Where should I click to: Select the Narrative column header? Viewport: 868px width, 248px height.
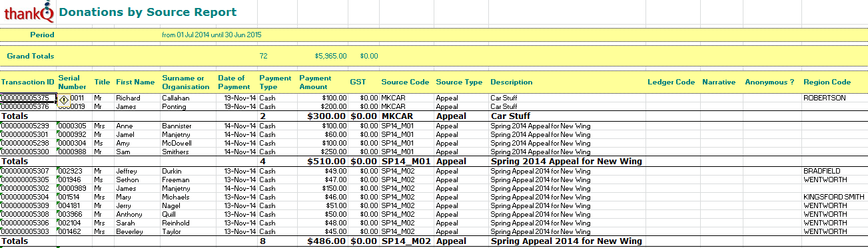point(719,82)
